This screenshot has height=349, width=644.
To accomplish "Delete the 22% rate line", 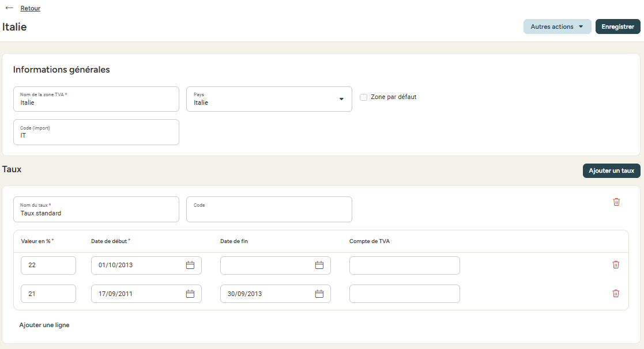I will [x=616, y=265].
